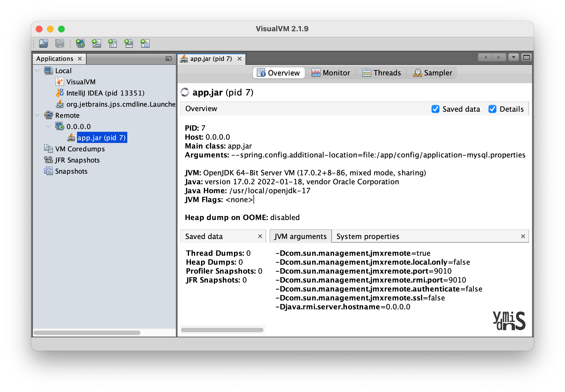Switch to the Monitor tab
Screen dimensions: 565x392
(x=331, y=73)
